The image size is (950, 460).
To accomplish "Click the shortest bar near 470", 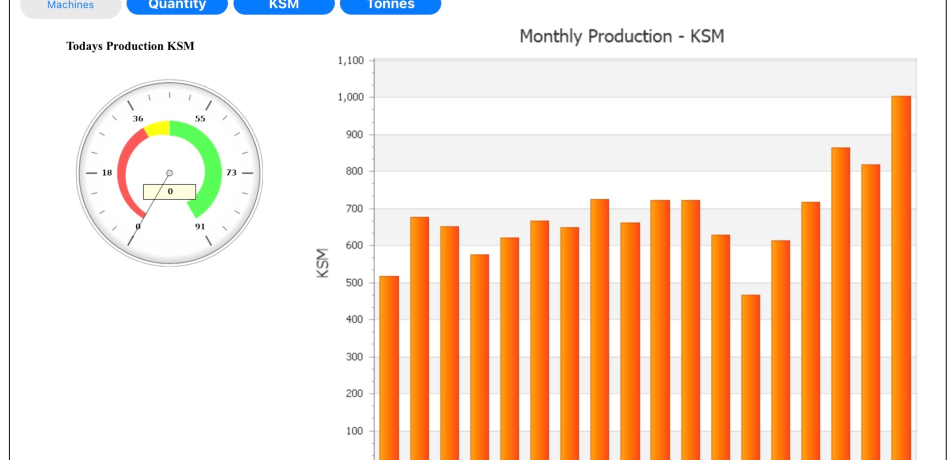I will point(750,377).
